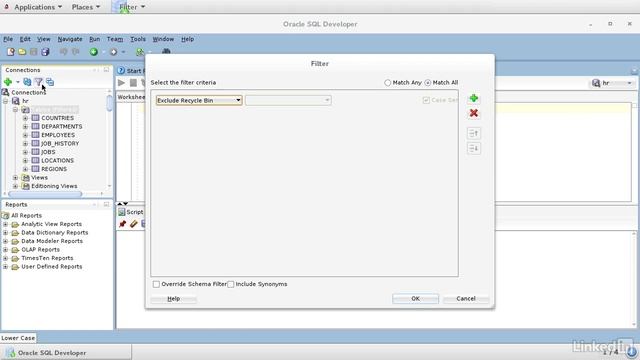Open the Team menu
The height and width of the screenshot is (360, 640).
click(115, 39)
